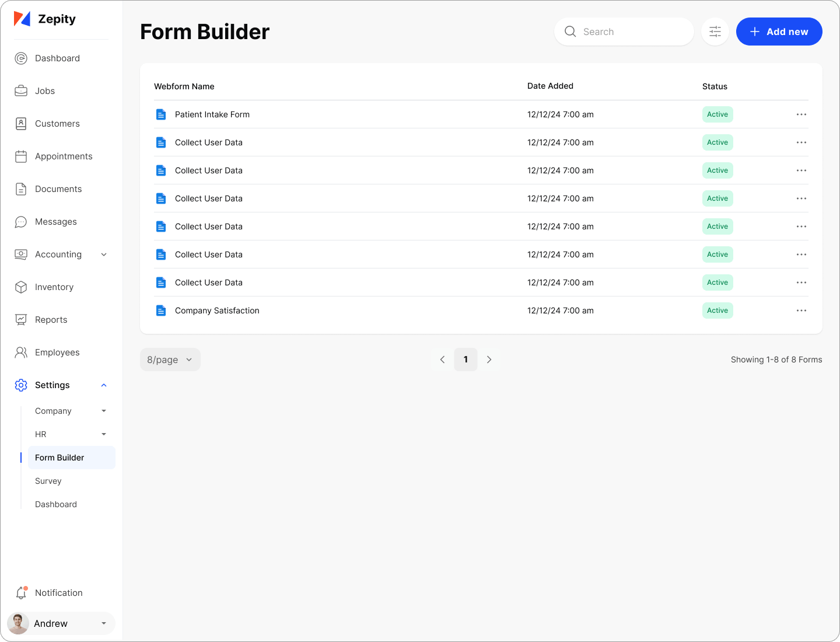The image size is (840, 642).
Task: Select Survey in the Settings submenu
Action: (48, 481)
